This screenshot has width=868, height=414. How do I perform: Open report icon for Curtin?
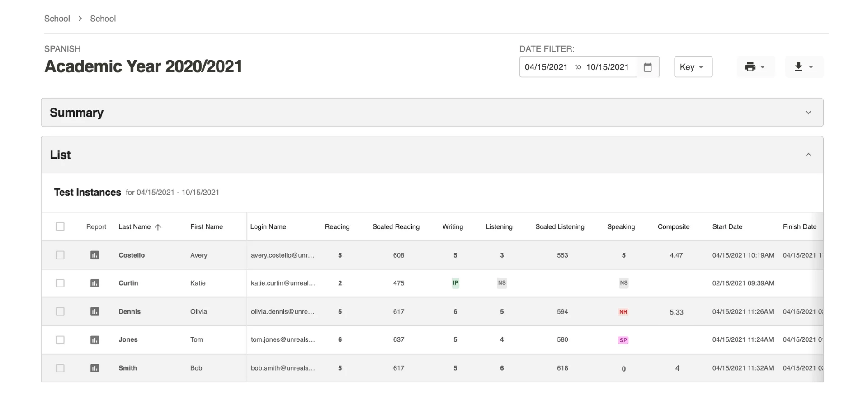(x=94, y=283)
